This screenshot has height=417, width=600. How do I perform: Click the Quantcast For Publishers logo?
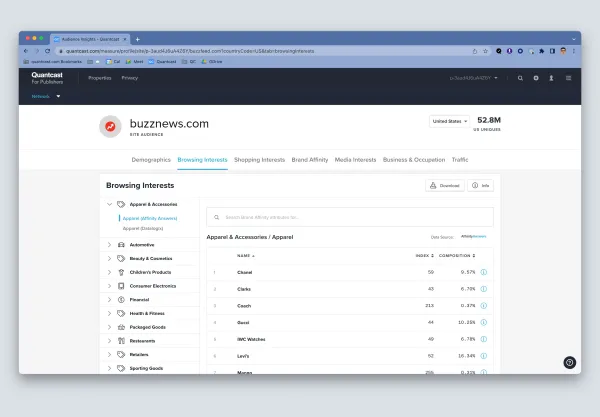pos(47,78)
